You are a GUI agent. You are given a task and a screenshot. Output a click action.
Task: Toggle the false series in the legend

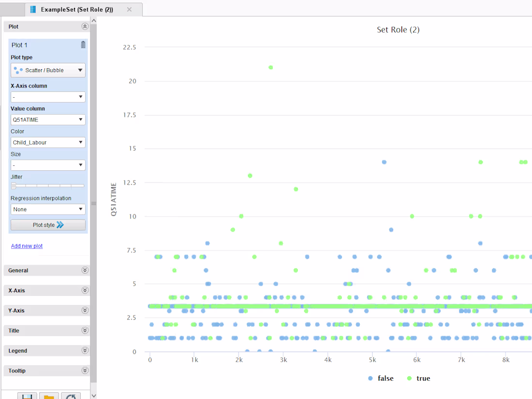pos(381,378)
